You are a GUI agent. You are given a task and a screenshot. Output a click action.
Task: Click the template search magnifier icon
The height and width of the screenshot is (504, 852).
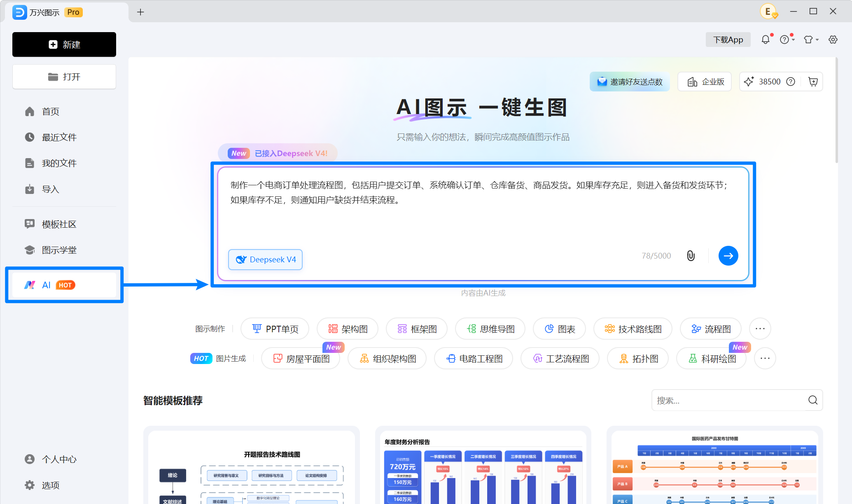pyautogui.click(x=813, y=400)
